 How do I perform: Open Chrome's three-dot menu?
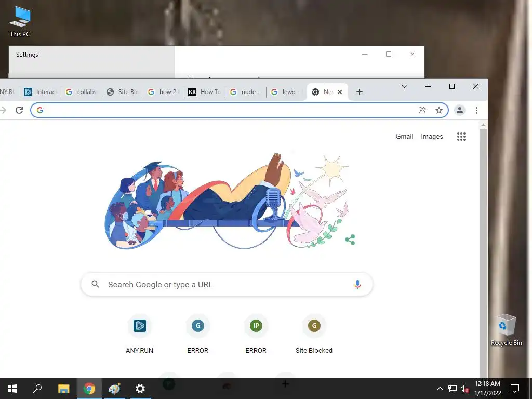[477, 110]
